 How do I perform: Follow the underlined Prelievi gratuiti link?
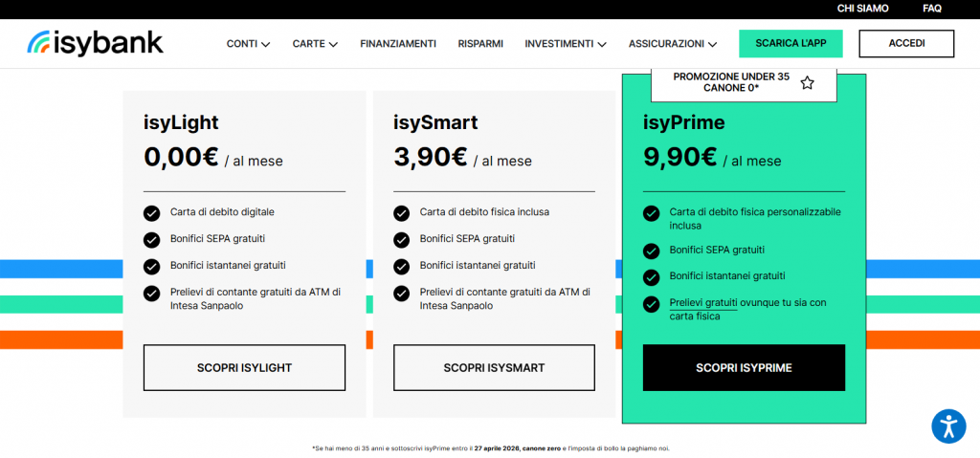(703, 303)
